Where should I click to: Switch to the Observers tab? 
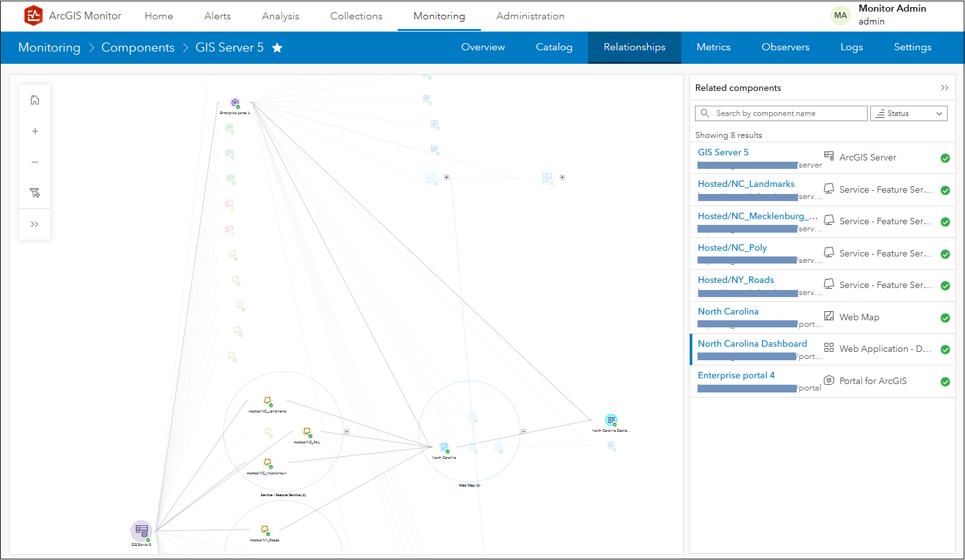tap(785, 47)
